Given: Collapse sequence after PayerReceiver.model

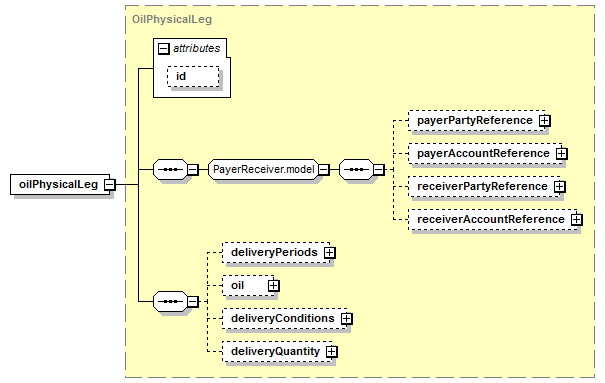Looking at the screenshot, I should click(379, 169).
